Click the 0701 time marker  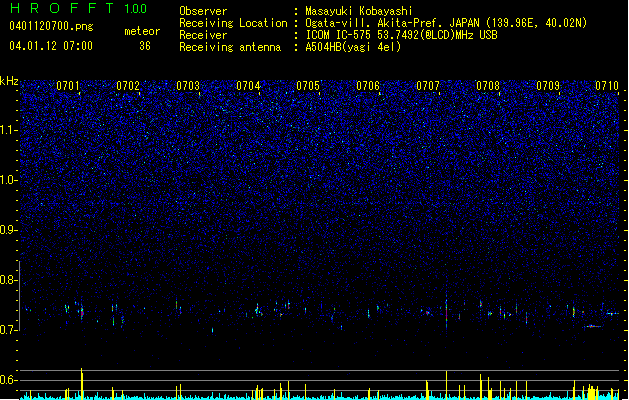[x=68, y=85]
